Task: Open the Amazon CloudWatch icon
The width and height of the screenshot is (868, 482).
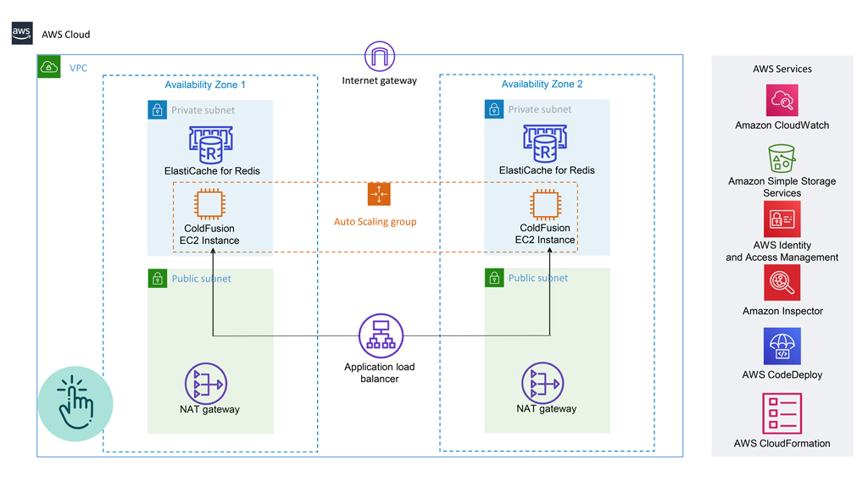Action: (782, 100)
